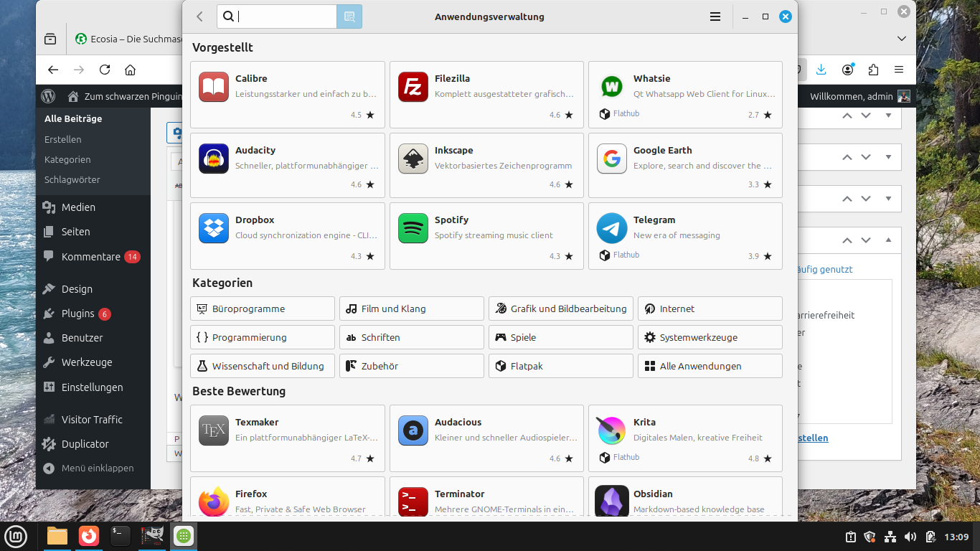Open the Audacity app icon

(x=214, y=159)
